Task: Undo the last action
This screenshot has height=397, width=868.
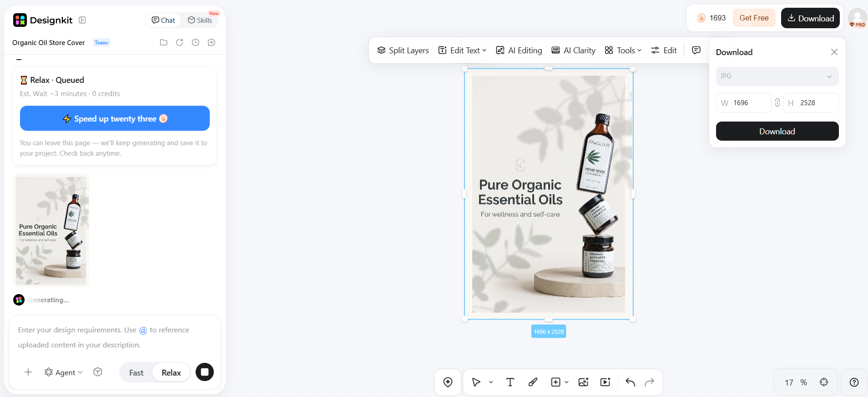Action: pyautogui.click(x=630, y=382)
